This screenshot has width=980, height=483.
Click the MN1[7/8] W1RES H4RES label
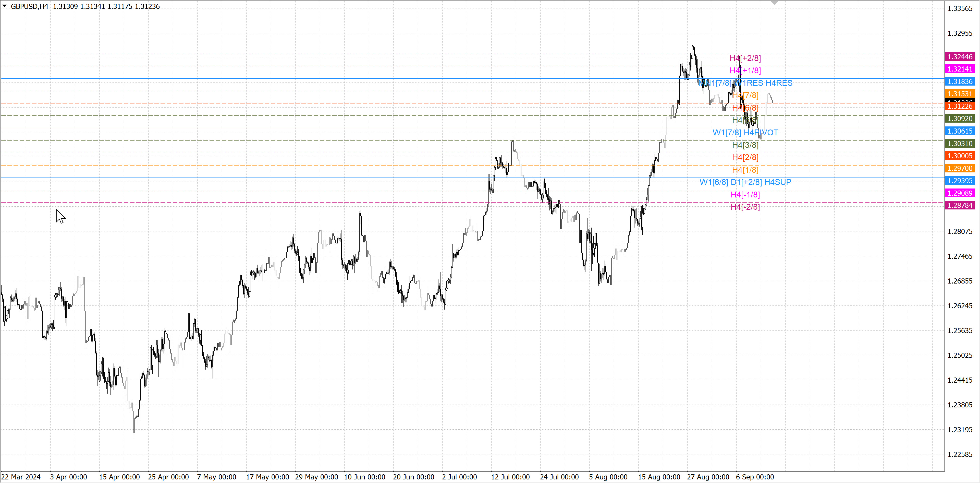coord(745,83)
